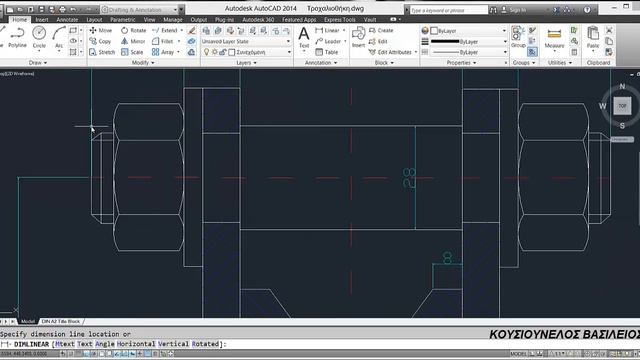640x360 pixels.
Task: Click the N compass direction on ViewCube
Action: (x=622, y=86)
